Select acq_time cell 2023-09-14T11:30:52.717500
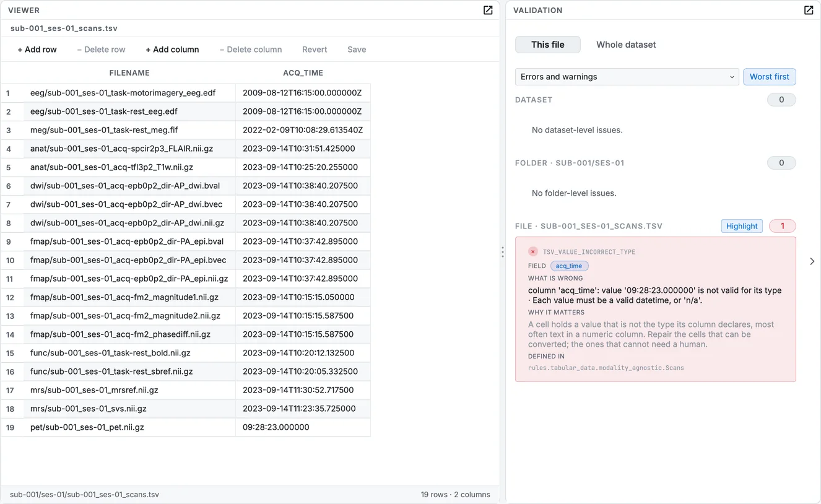 coord(303,390)
